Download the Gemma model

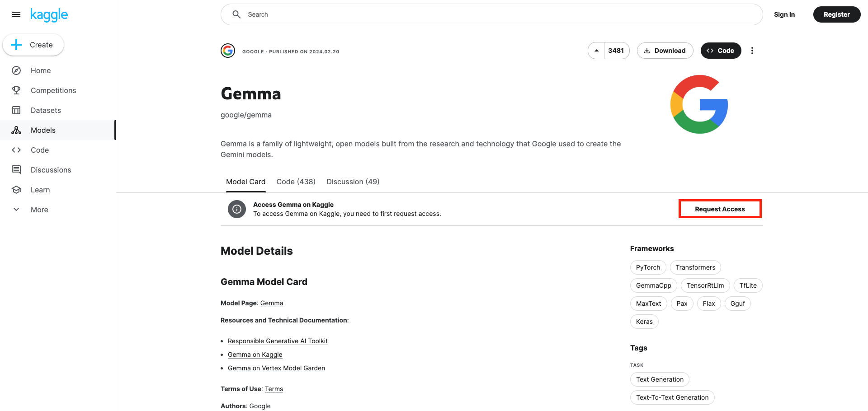coord(665,51)
